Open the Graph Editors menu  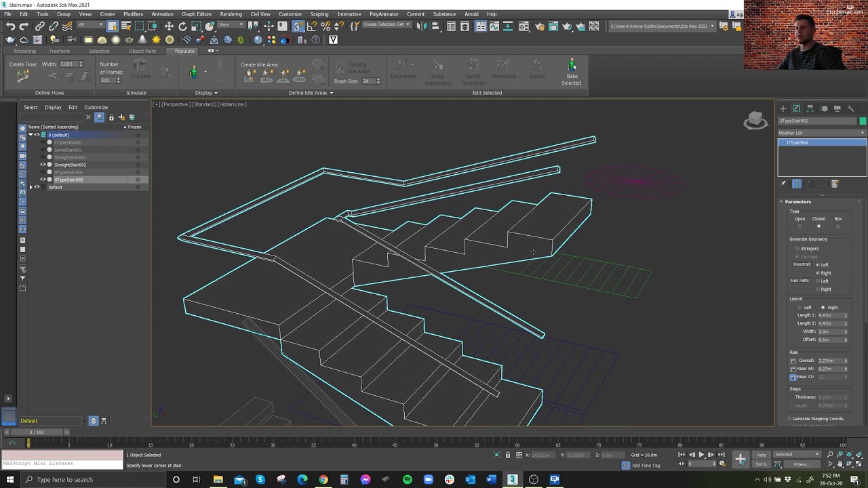pyautogui.click(x=197, y=14)
